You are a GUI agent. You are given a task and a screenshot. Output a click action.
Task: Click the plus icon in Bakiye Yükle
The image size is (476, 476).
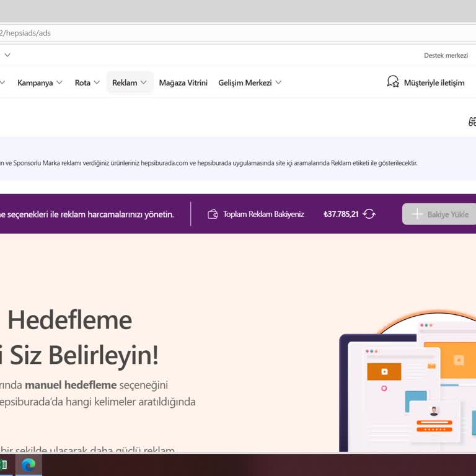416,214
